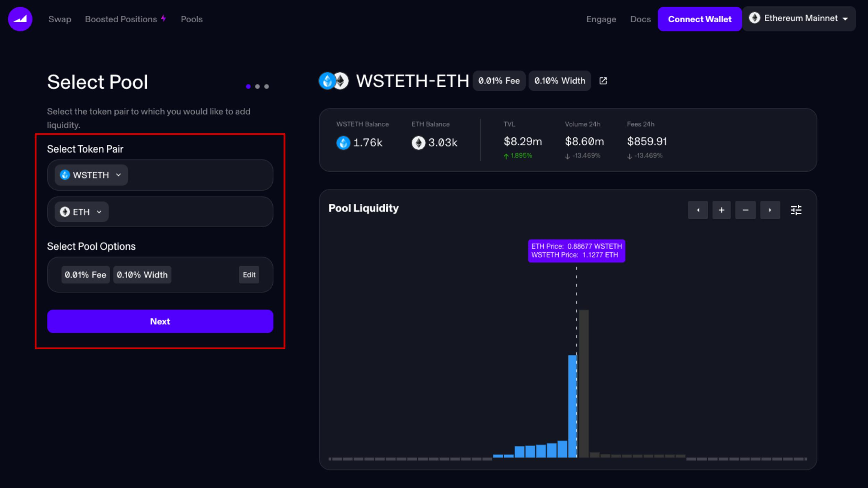Screen dimensions: 868x488
Task: Click the filter/settings icon on liquidity chart
Action: [797, 210]
